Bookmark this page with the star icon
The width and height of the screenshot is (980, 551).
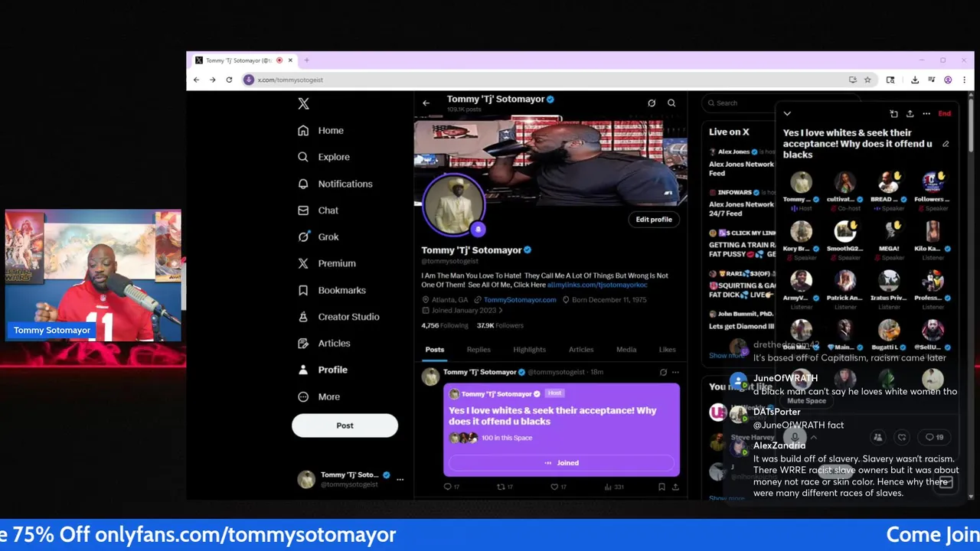(867, 80)
